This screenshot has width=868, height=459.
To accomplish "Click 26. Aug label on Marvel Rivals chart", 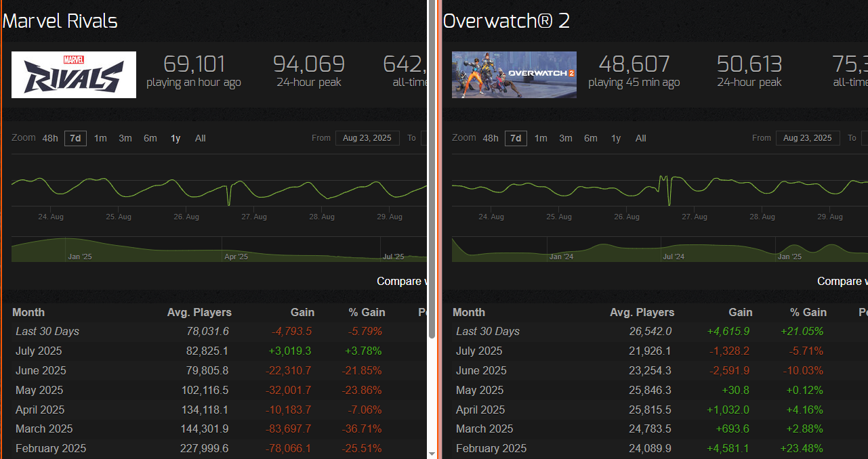I will tap(186, 217).
